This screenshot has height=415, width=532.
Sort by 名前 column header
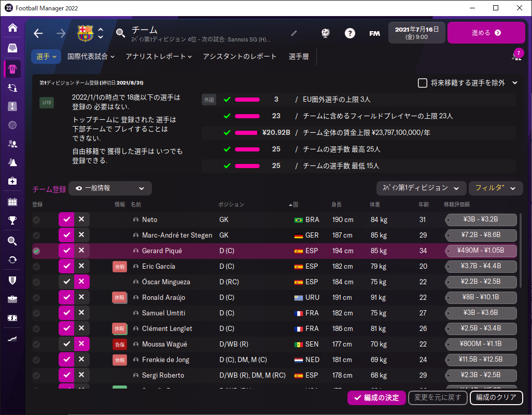point(136,204)
